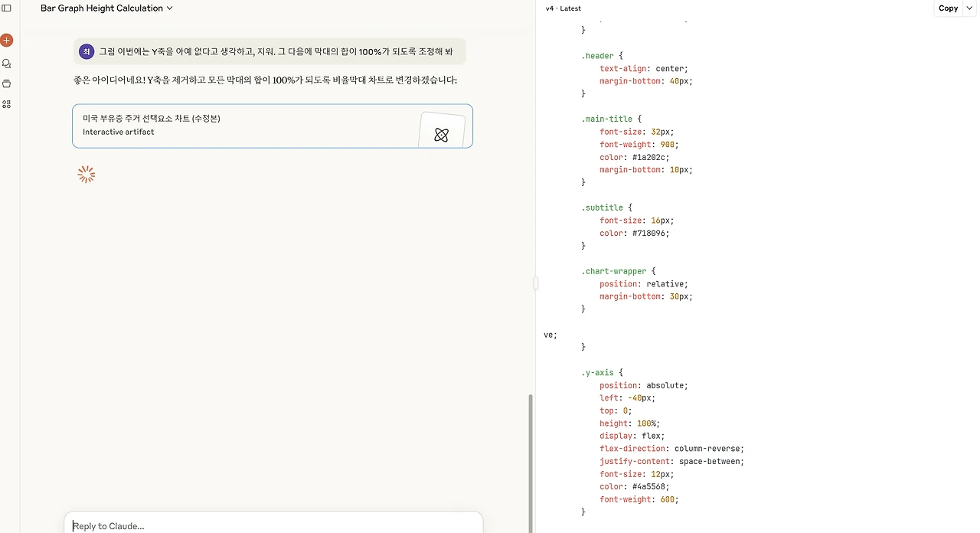Open the Chats icon in sidebar

click(x=6, y=64)
